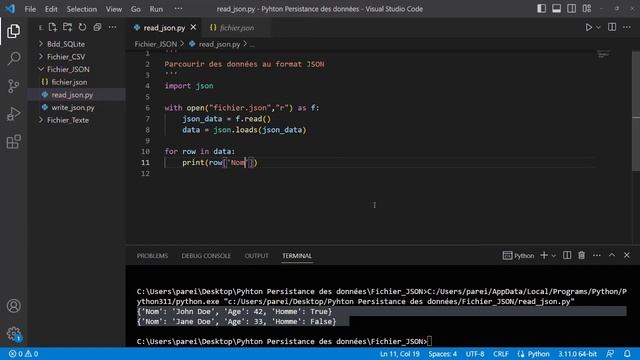
Task: Change indentation via Spaces: 4
Action: click(x=442, y=353)
